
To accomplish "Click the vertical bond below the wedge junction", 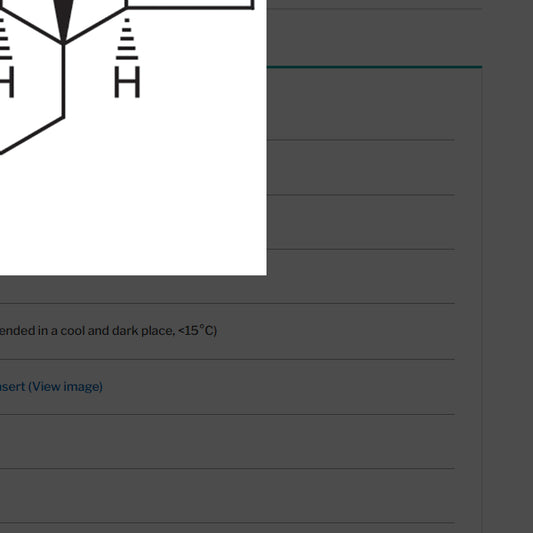I will [63, 81].
